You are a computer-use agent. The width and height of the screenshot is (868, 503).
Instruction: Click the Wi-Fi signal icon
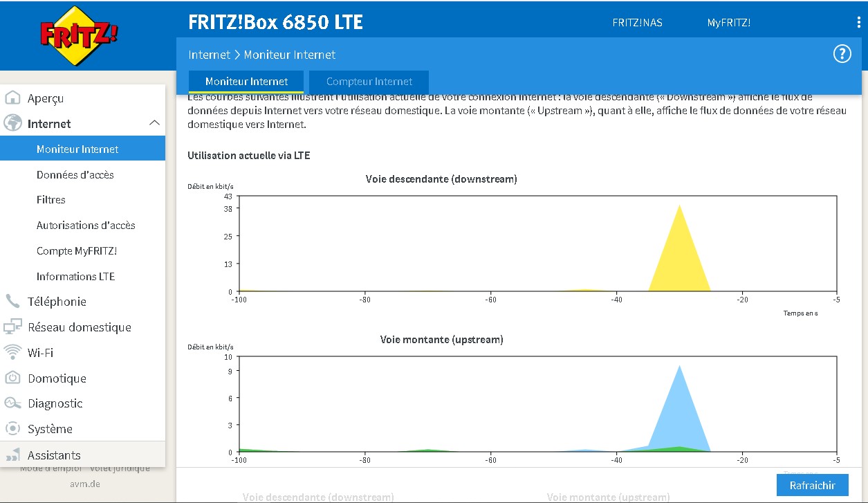click(x=12, y=352)
